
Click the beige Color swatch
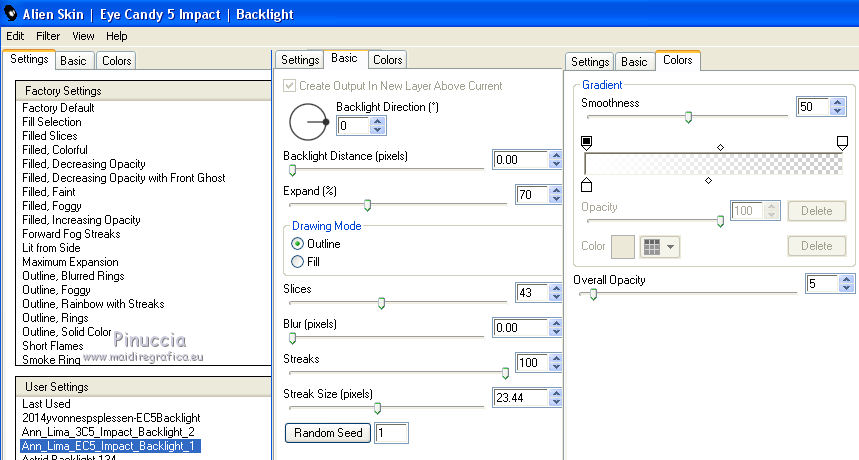[622, 247]
